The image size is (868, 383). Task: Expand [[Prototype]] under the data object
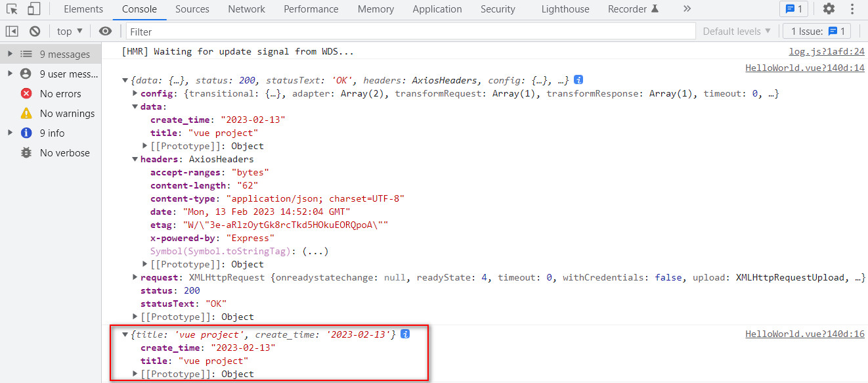(145, 146)
